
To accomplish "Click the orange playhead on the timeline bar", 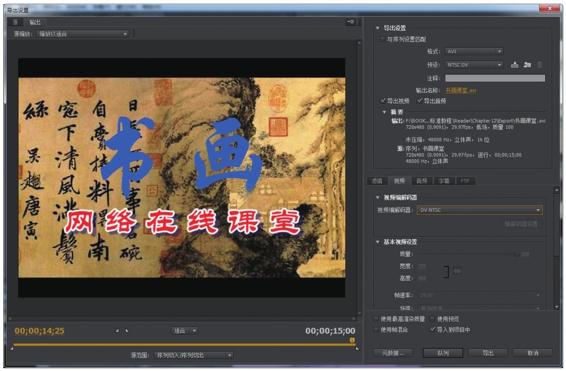I will (352, 340).
